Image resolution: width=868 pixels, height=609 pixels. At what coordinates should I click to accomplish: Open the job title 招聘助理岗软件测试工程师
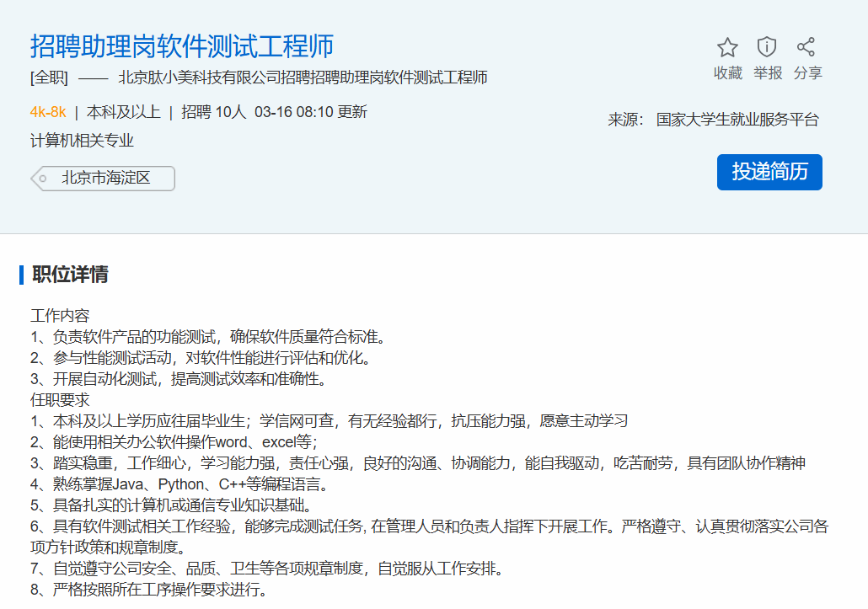(x=182, y=45)
